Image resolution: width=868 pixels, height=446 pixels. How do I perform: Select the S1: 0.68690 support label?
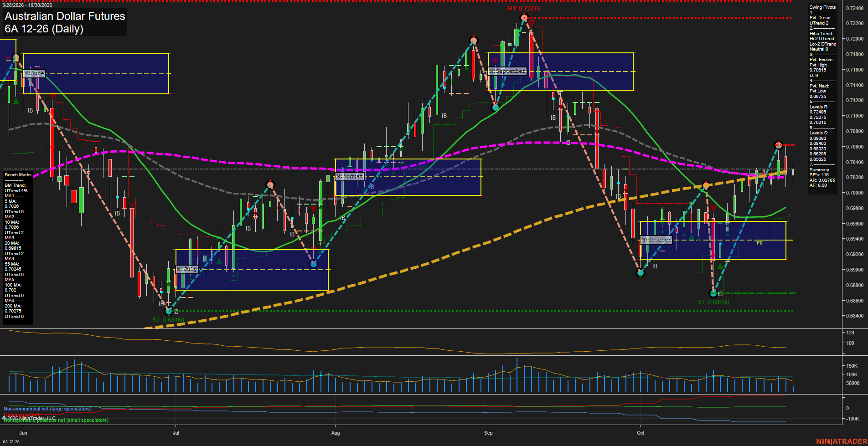(713, 302)
